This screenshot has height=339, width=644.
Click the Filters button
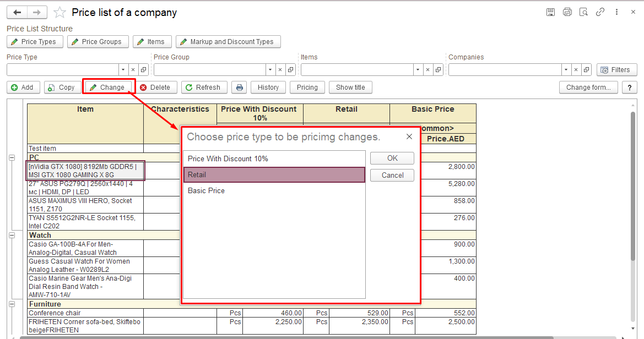(616, 70)
